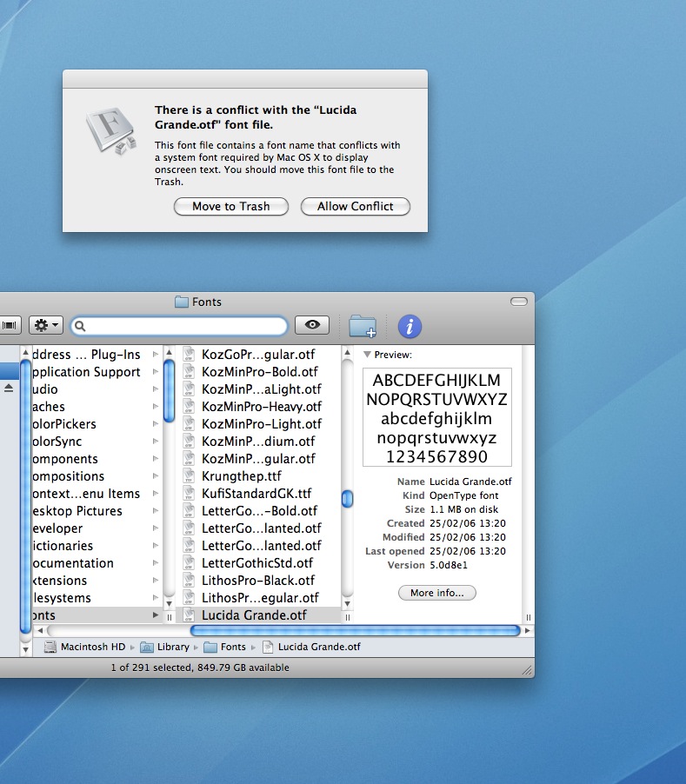
Task: Select KozMinPro-Heavy.otf file
Action: pyautogui.click(x=258, y=407)
